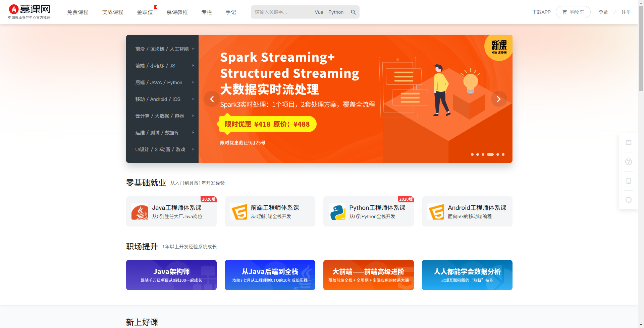
Task: Open the 人人都能学会数据分析 card
Action: pos(467,275)
